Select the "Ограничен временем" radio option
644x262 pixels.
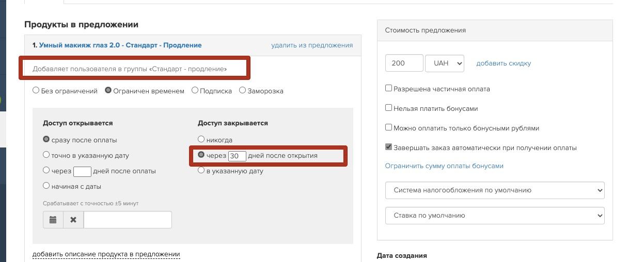(108, 90)
